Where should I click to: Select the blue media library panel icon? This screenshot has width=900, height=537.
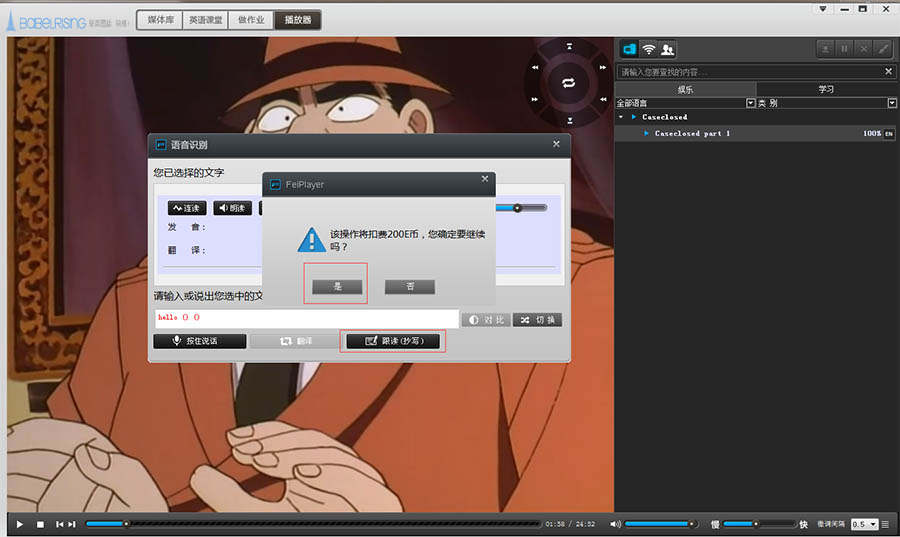click(x=630, y=49)
